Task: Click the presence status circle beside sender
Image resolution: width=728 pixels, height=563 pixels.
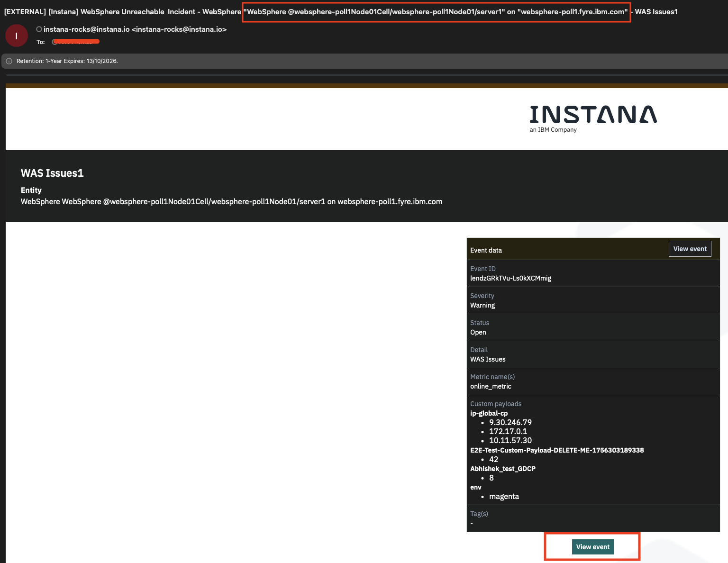Action: click(39, 29)
